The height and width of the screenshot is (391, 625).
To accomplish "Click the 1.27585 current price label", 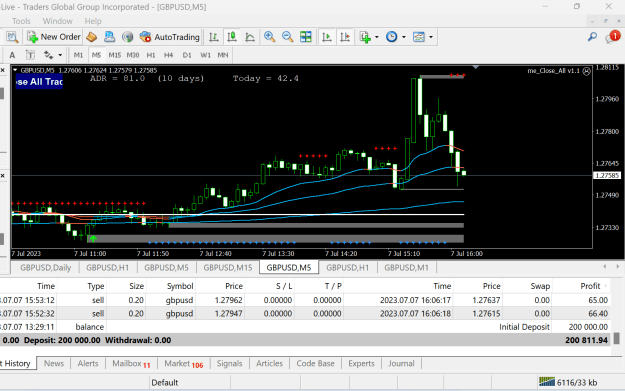I will pyautogui.click(x=607, y=175).
